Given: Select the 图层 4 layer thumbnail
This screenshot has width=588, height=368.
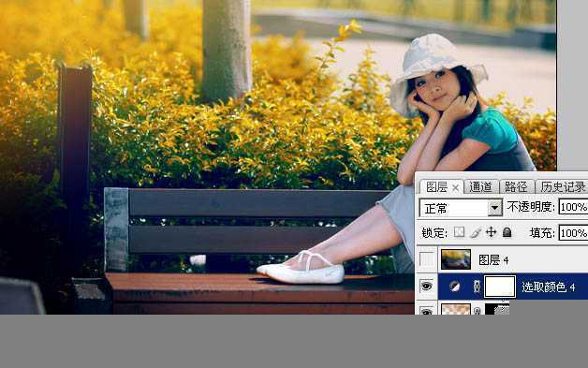Looking at the screenshot, I should coord(456,259).
